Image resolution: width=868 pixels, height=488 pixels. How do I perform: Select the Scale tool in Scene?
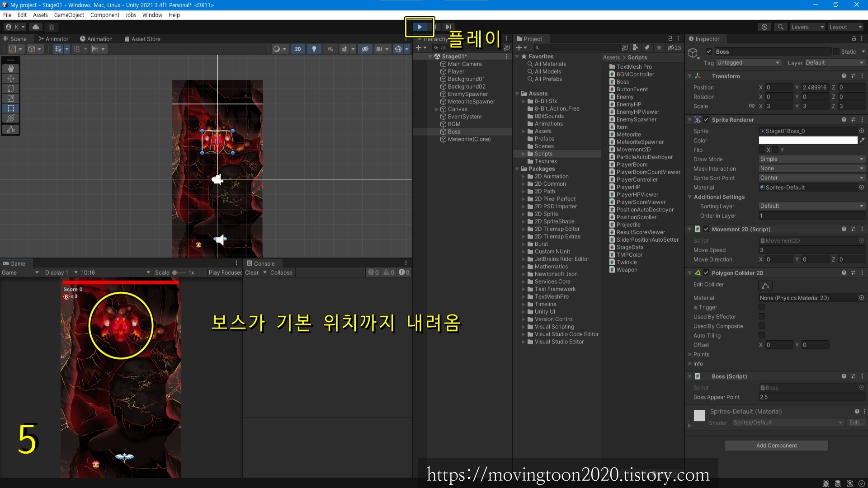tap(11, 99)
